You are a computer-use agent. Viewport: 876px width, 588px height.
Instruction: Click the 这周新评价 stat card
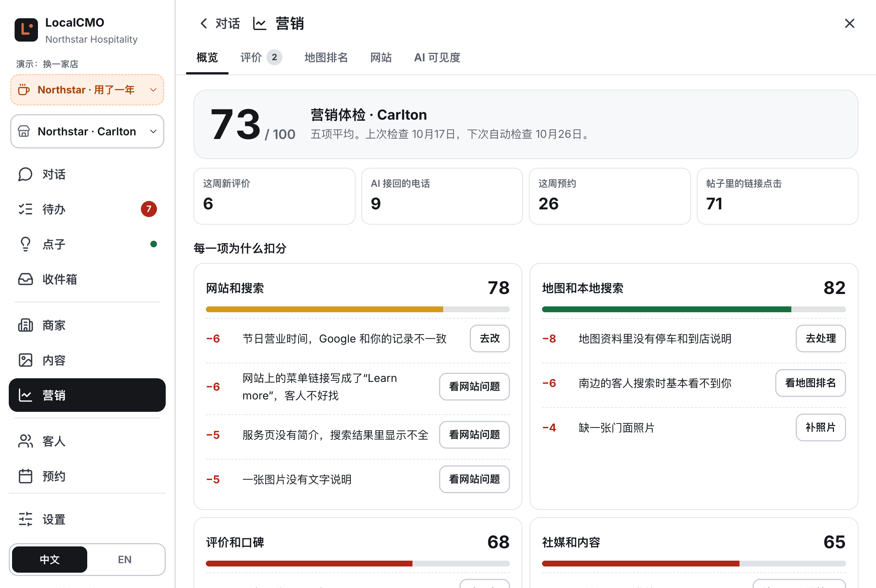click(x=274, y=196)
